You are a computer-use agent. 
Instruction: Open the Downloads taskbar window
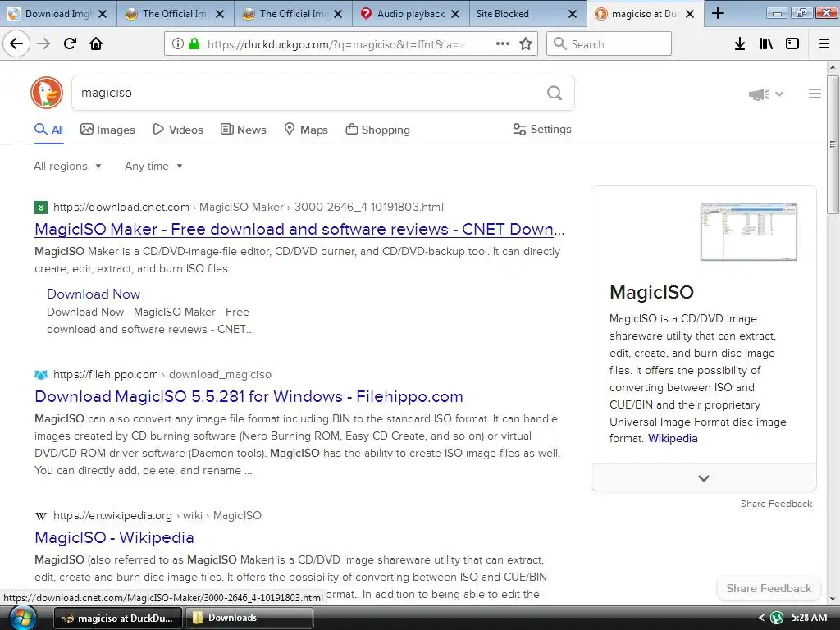pos(249,618)
